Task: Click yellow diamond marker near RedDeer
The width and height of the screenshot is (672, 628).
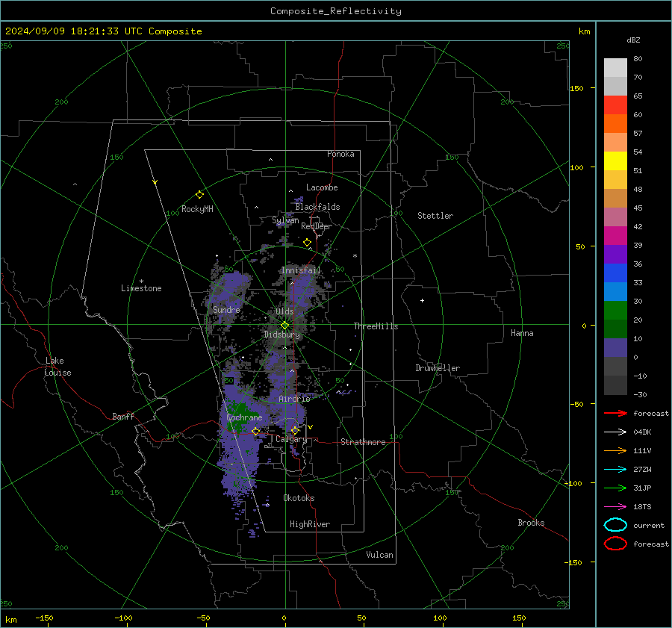Action: [307, 243]
